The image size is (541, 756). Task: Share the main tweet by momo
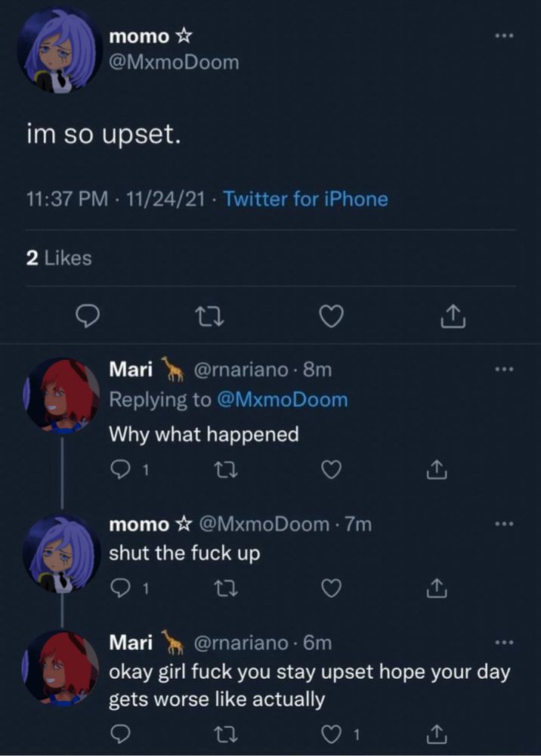coord(453,316)
